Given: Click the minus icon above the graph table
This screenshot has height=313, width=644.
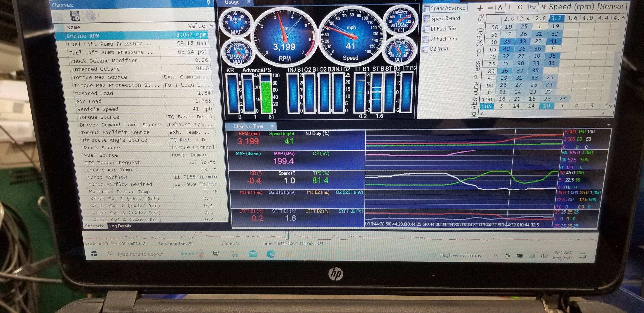Looking at the screenshot, I should pos(490,8).
